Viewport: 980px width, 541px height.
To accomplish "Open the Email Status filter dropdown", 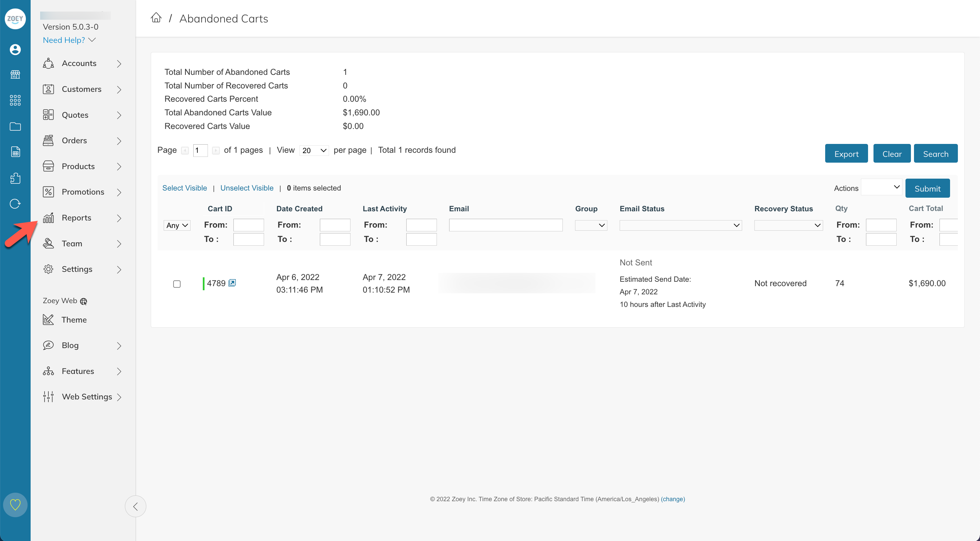I will point(680,225).
